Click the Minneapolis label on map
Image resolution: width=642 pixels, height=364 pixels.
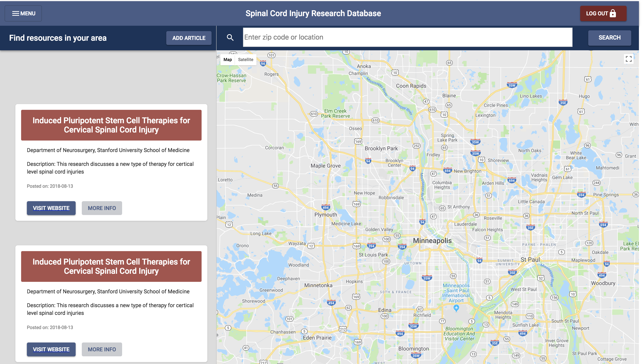432,241
